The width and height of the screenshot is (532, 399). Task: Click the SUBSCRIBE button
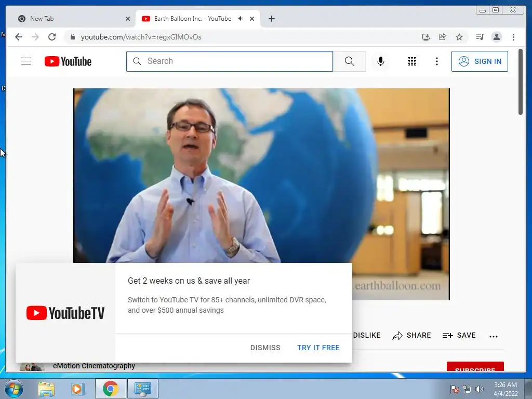tap(475, 367)
